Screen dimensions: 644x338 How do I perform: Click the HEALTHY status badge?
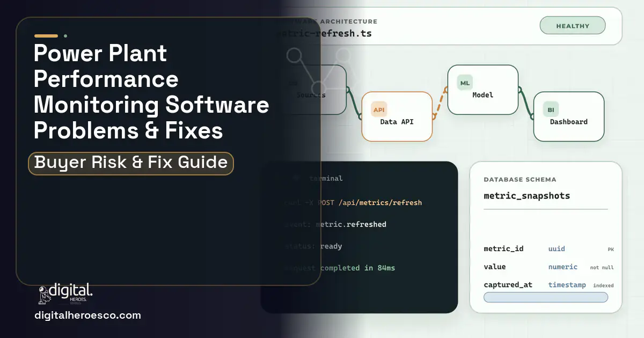pos(572,26)
